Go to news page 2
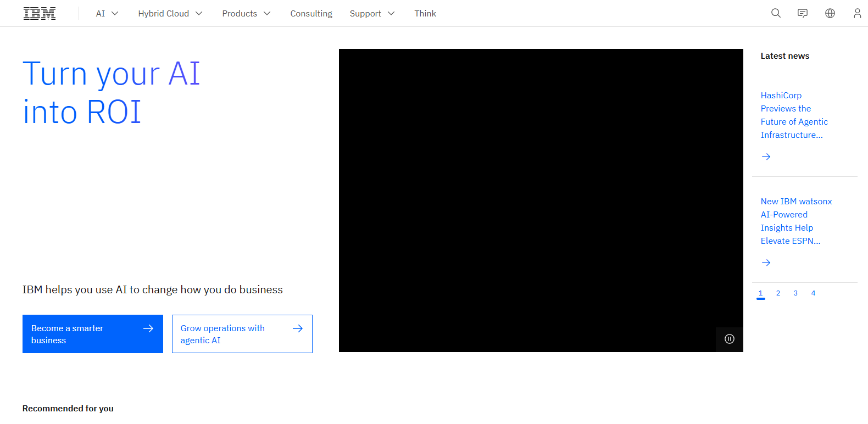 point(778,293)
